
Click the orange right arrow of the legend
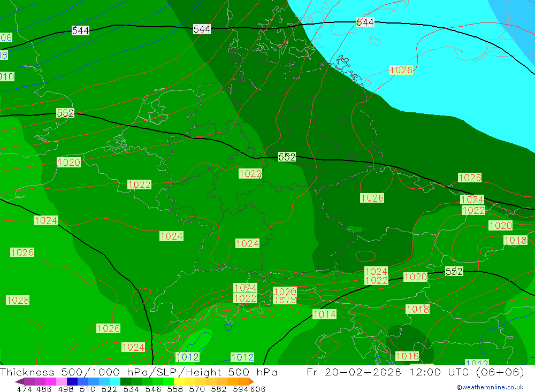pos(250,382)
